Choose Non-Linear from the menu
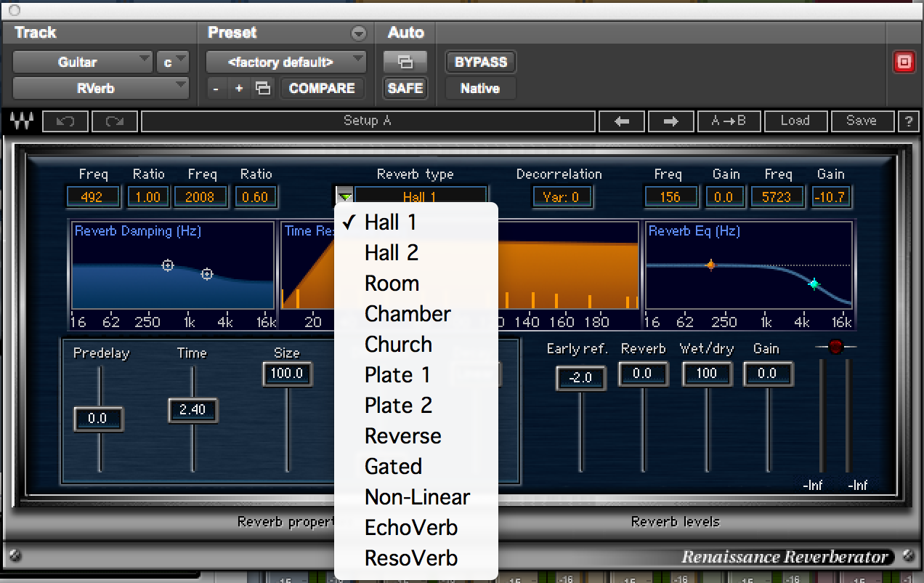924x583 pixels. click(x=416, y=497)
